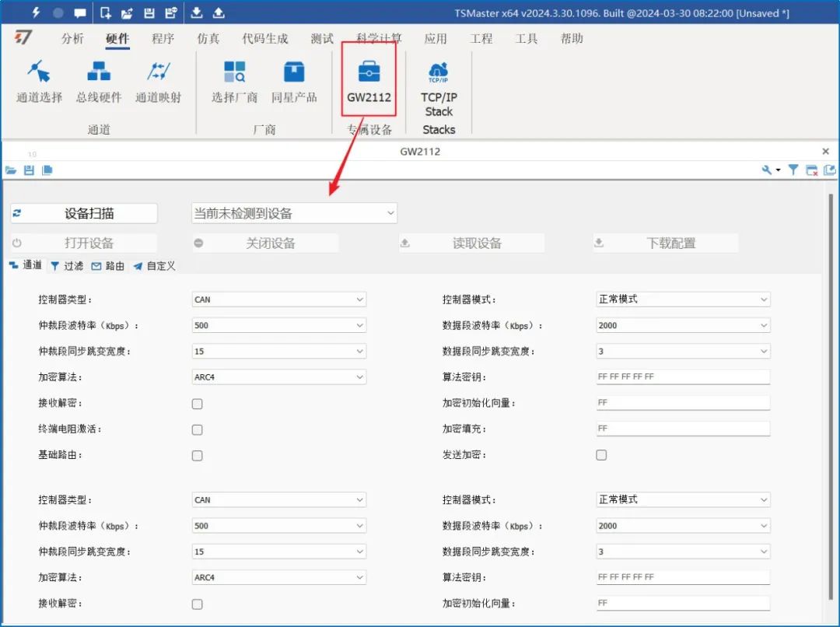Open the GW2112 device panel
Screen dimensions: 840x627
click(x=368, y=82)
